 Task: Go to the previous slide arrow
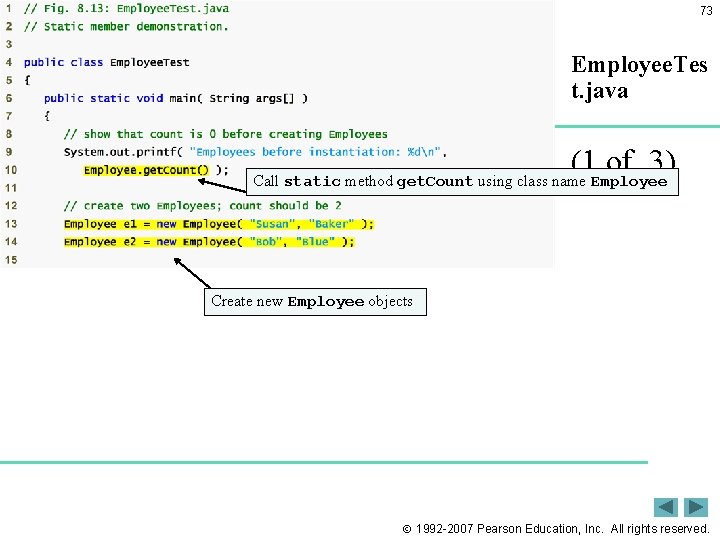click(x=665, y=507)
